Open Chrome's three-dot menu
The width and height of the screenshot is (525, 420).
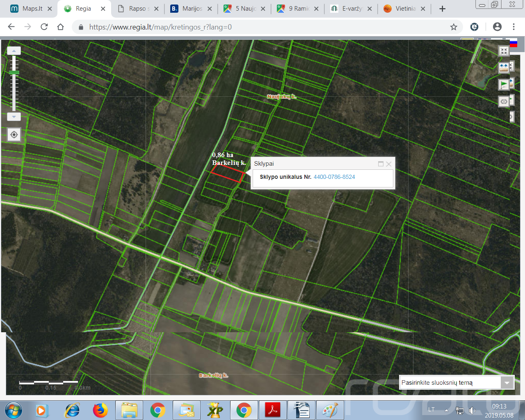[514, 27]
